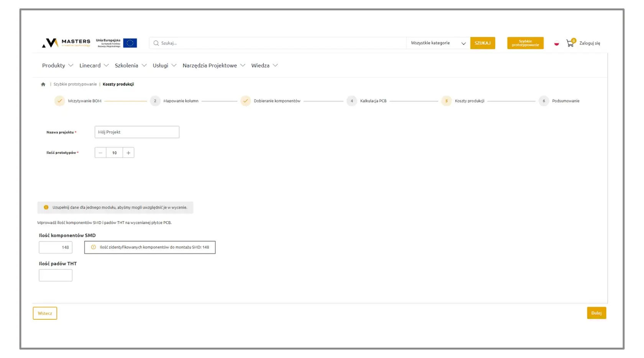Increase prototype quantity with plus button
Screen dimensions: 644x358
point(128,153)
